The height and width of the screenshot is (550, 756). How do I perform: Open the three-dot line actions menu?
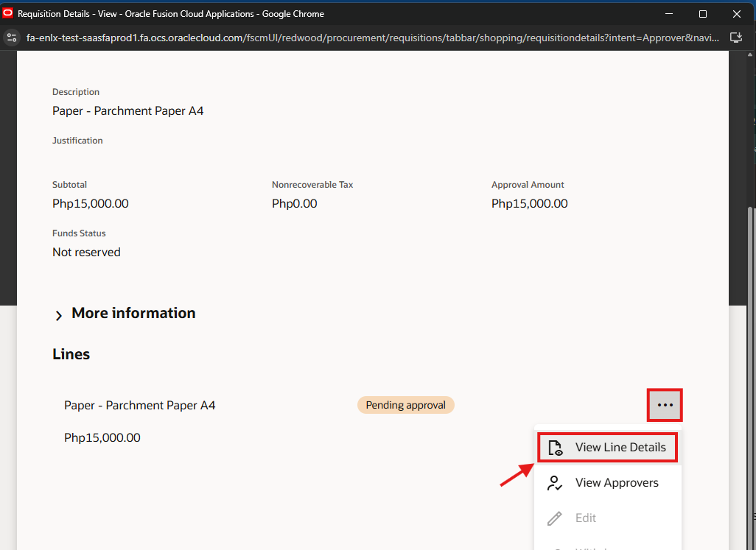point(665,405)
